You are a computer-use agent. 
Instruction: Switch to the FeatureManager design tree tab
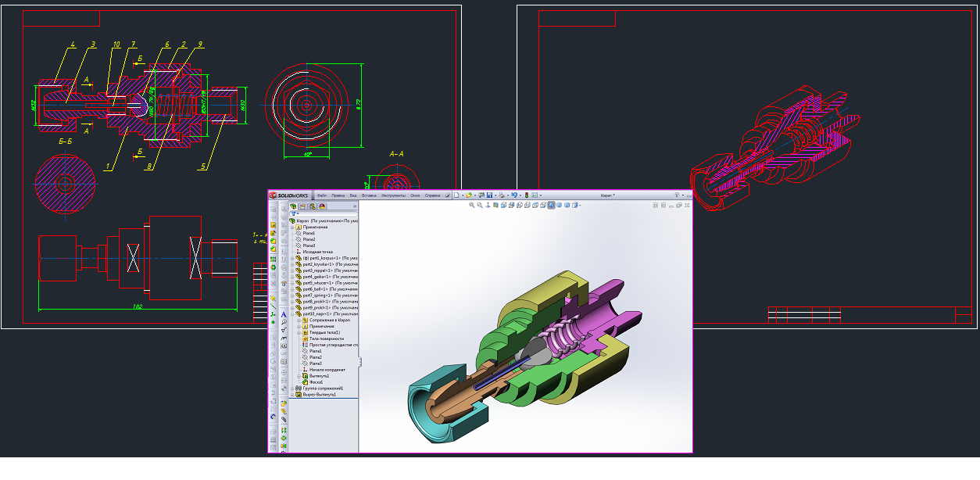[x=293, y=206]
